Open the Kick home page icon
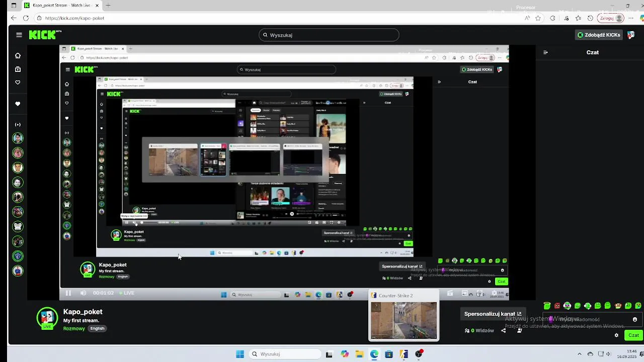Screen dimensions: 644x362 pos(18,56)
